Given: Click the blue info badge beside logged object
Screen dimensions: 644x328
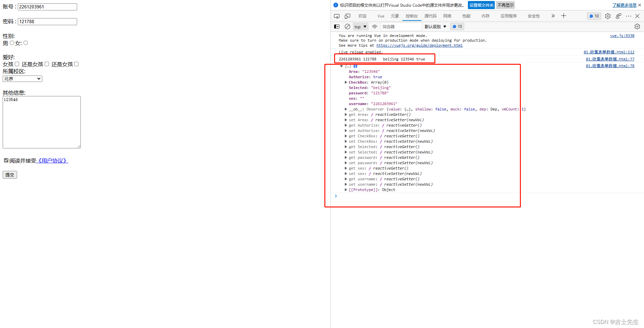Looking at the screenshot, I should point(355,66).
